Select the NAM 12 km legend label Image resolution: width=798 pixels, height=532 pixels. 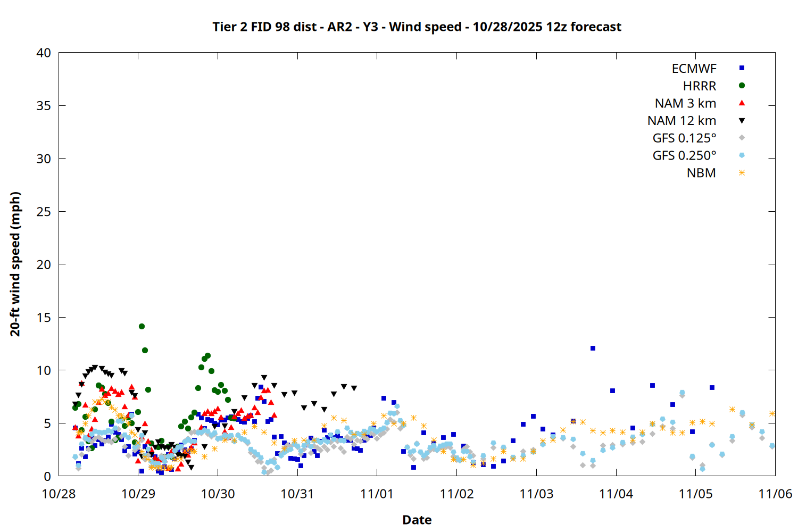pos(681,121)
